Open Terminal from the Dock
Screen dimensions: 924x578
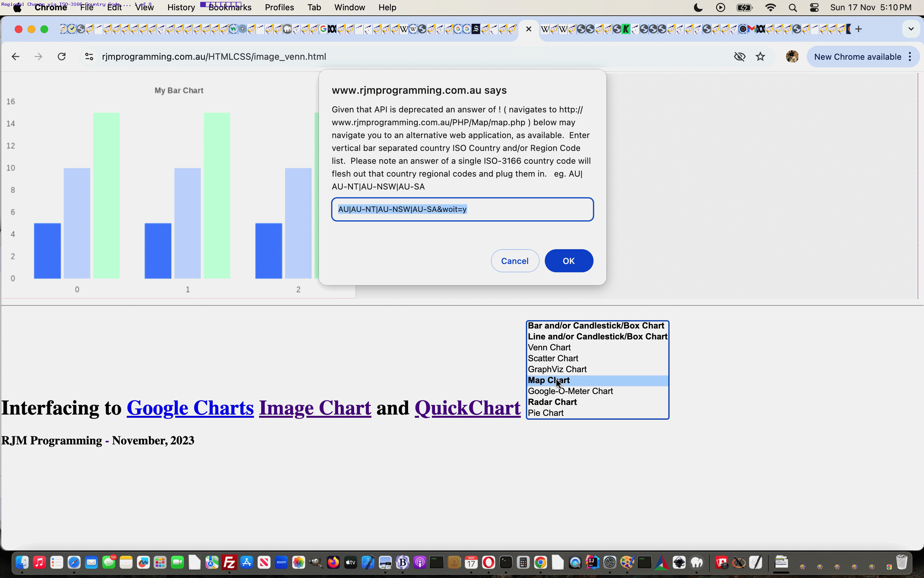coord(506,562)
